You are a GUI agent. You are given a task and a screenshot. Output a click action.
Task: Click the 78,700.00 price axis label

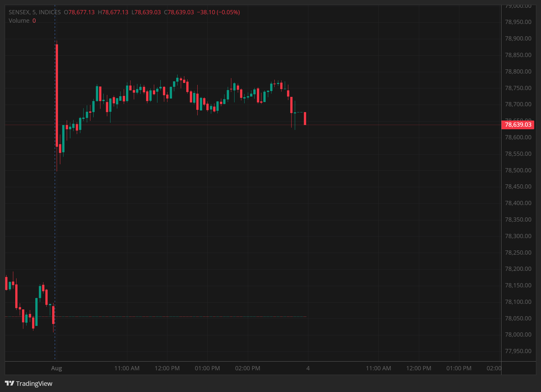pos(518,104)
